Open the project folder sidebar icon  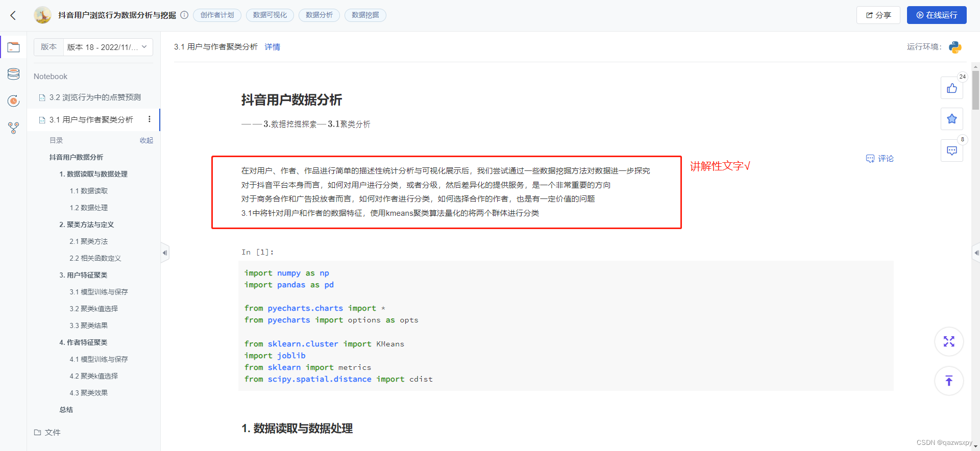[14, 47]
